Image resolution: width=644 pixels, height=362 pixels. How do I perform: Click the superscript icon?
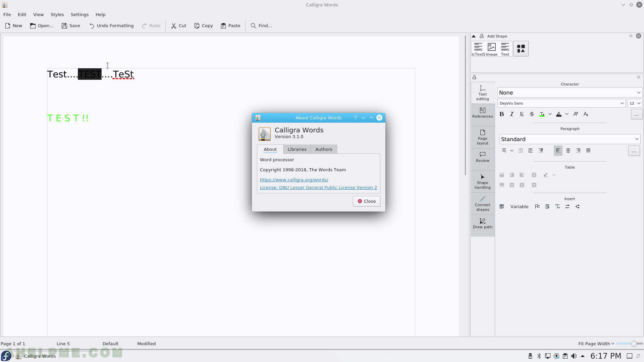(x=576, y=114)
